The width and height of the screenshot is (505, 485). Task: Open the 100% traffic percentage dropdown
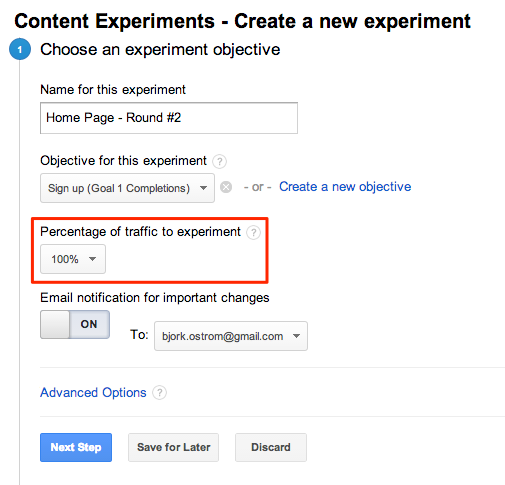(73, 259)
